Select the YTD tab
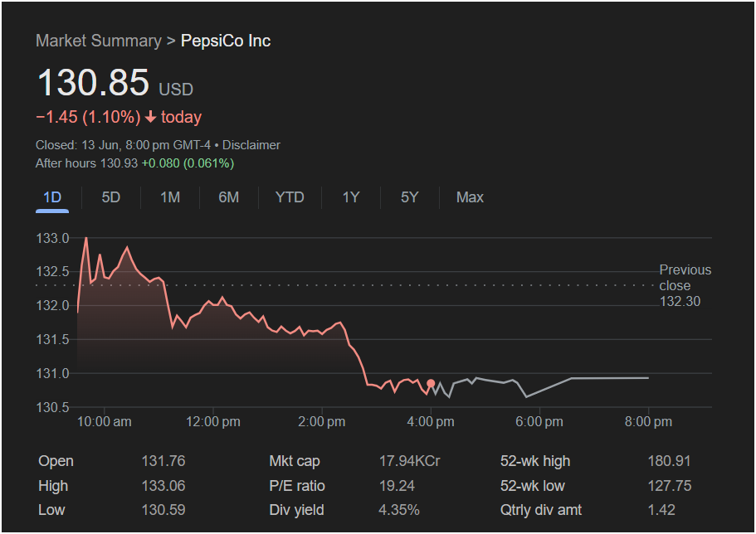 (x=290, y=197)
